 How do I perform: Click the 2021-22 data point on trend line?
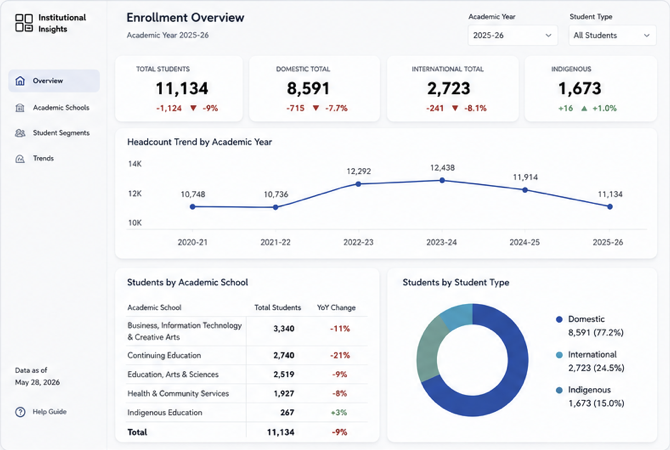click(x=276, y=207)
